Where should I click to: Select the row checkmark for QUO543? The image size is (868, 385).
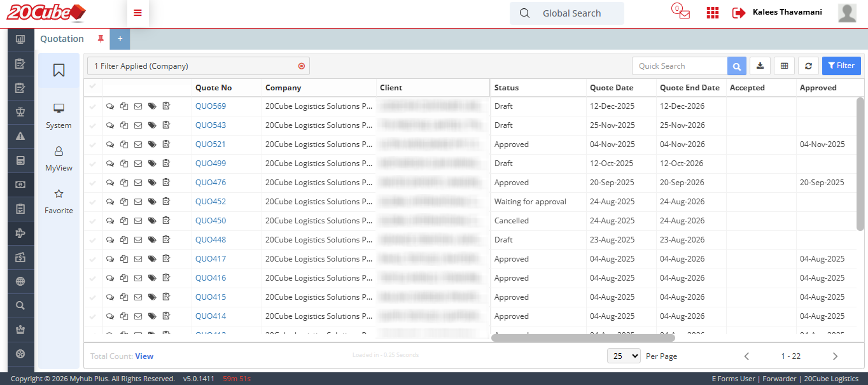pyautogui.click(x=93, y=125)
